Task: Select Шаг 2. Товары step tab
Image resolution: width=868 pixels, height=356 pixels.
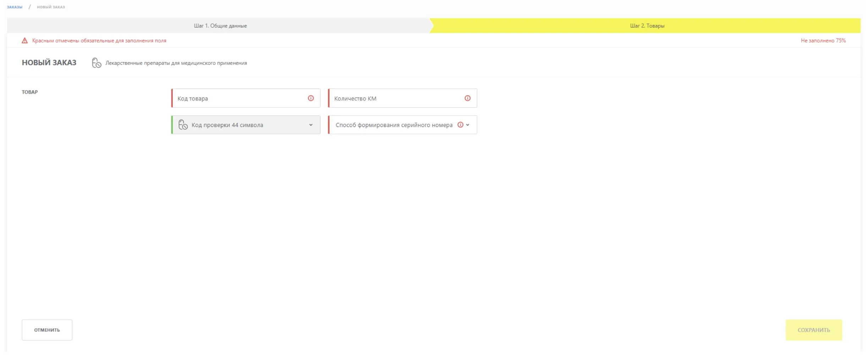Action: coord(647,26)
